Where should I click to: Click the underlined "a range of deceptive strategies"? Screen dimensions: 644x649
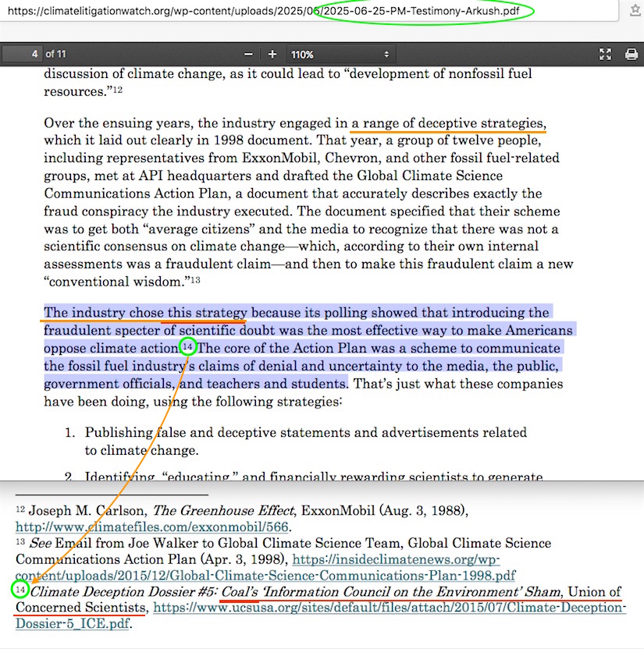[447, 123]
